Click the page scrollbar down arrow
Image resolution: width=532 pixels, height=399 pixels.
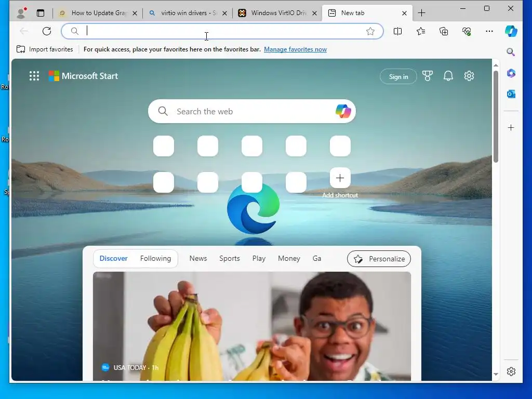(496, 375)
